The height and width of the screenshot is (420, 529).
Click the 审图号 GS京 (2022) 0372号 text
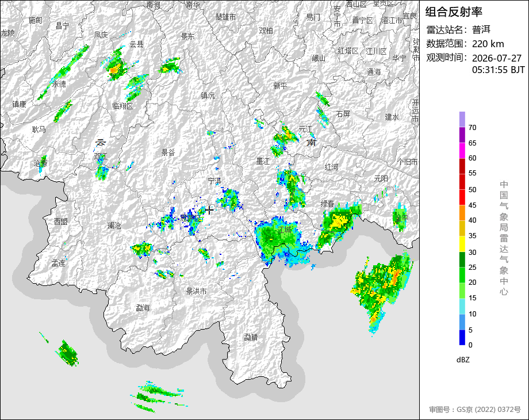point(475,410)
